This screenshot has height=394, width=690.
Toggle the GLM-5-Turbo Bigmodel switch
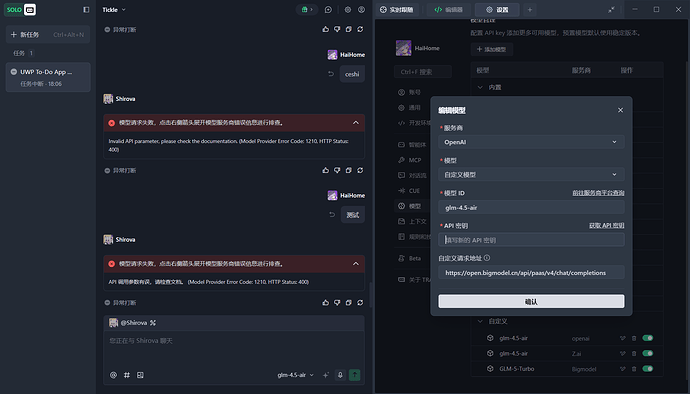pos(647,368)
